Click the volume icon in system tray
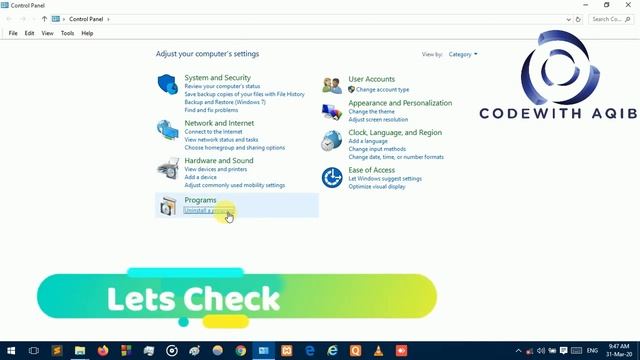This screenshot has width=640, height=360. pyautogui.click(x=541, y=351)
